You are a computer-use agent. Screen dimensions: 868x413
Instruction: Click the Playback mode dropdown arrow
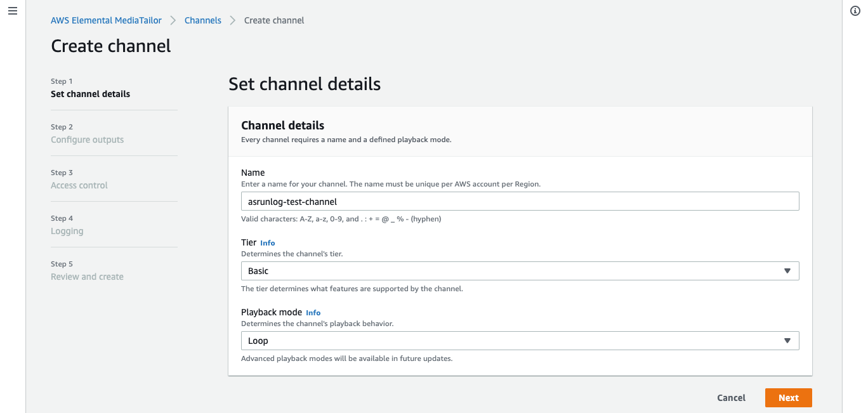click(787, 341)
